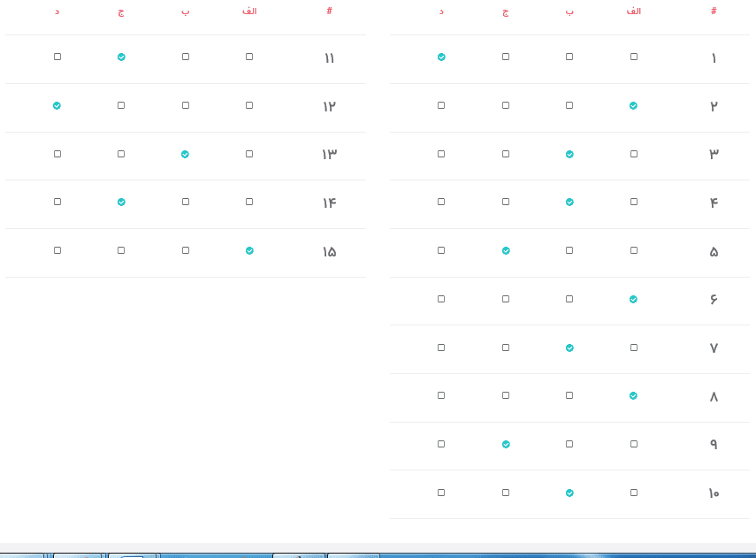The height and width of the screenshot is (558, 756).
Task: Click the question number ۸ cell
Action: coord(714,397)
